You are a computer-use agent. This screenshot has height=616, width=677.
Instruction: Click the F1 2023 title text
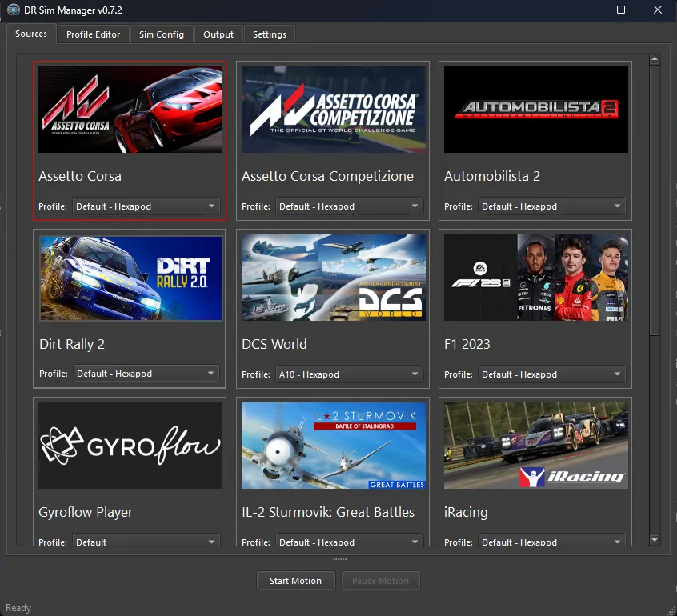[x=467, y=344]
